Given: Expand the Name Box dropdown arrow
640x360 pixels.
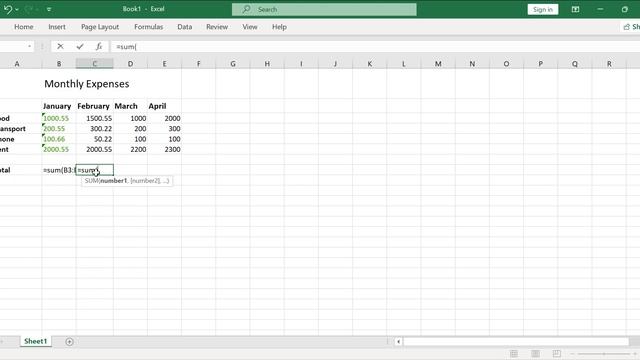Looking at the screenshot, I should pyautogui.click(x=29, y=47).
